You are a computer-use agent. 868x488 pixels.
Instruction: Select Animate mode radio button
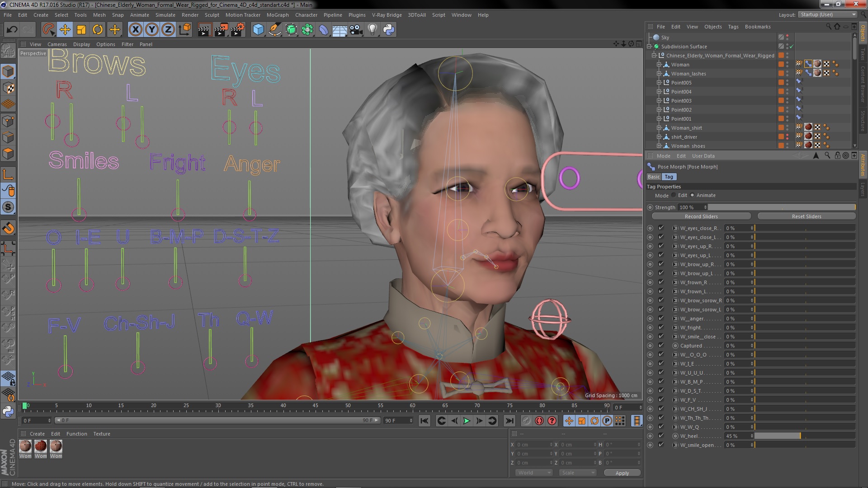point(692,195)
